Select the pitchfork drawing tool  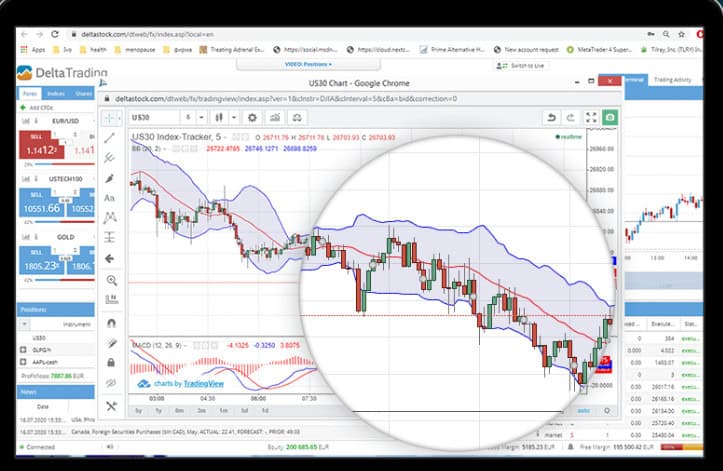click(x=110, y=158)
